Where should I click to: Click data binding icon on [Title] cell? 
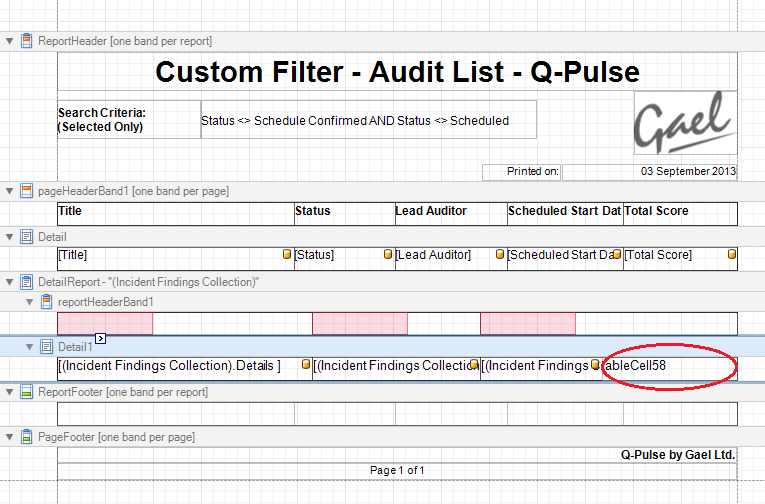tap(287, 254)
